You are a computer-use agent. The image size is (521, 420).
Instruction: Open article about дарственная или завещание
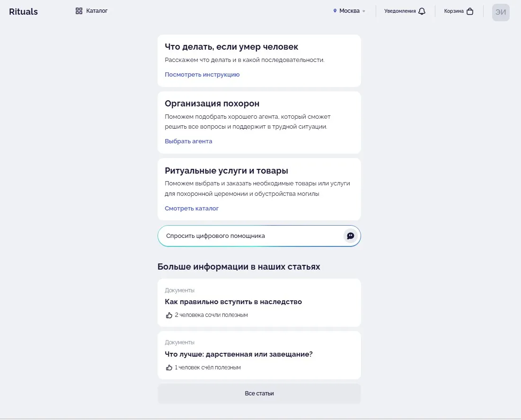point(238,354)
